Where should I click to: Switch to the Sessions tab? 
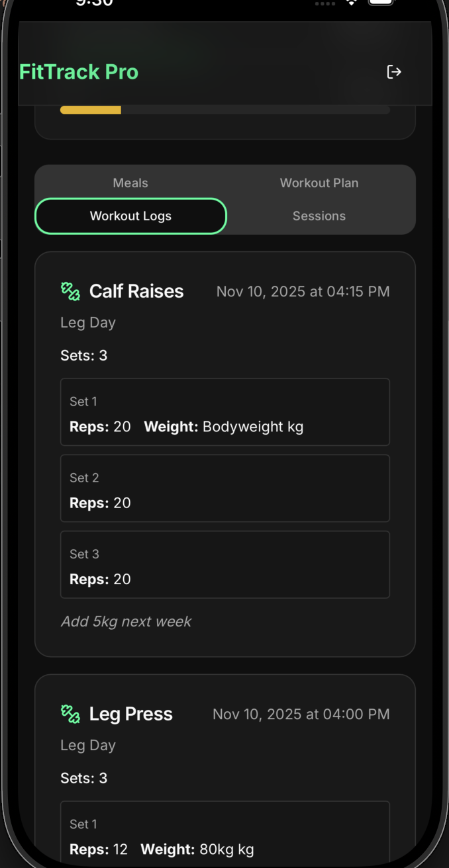pos(319,216)
